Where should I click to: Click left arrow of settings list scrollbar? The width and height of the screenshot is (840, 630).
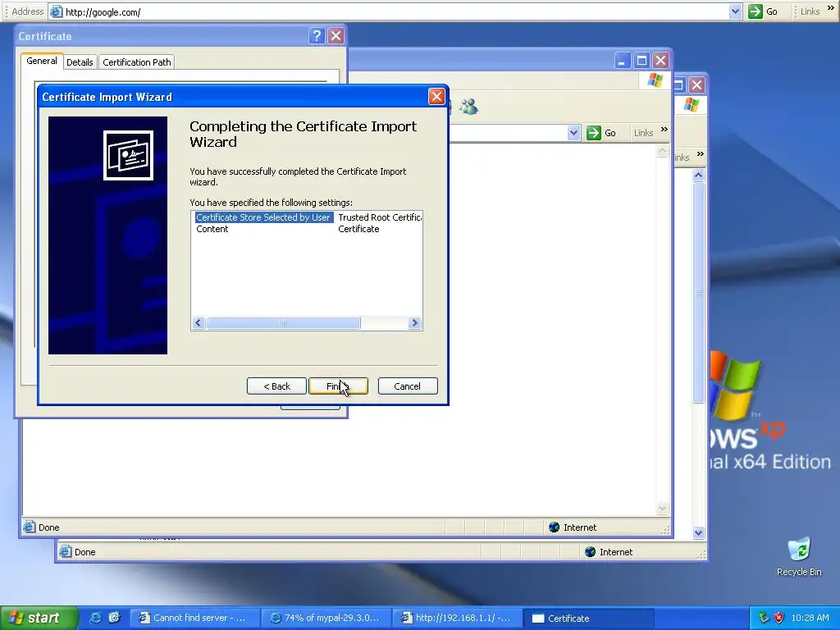click(199, 322)
